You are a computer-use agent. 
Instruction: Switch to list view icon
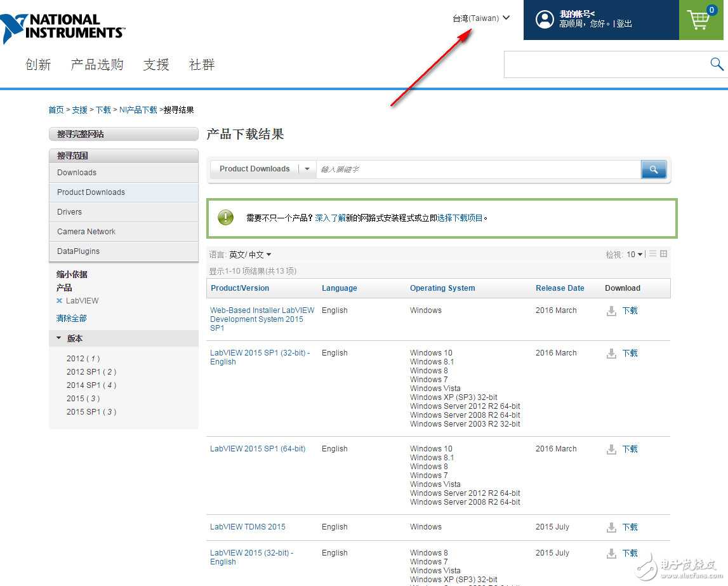point(652,253)
